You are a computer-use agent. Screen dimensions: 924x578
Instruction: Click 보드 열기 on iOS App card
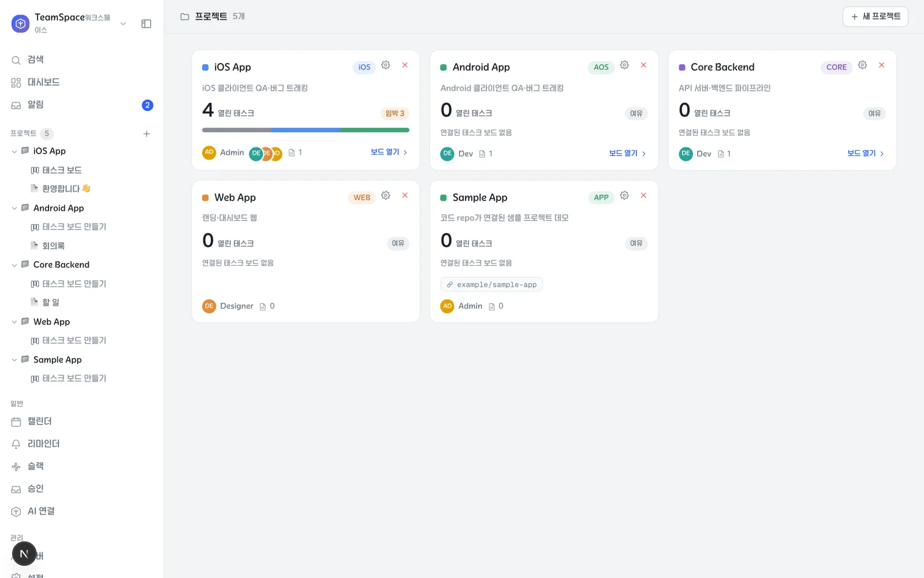point(389,152)
